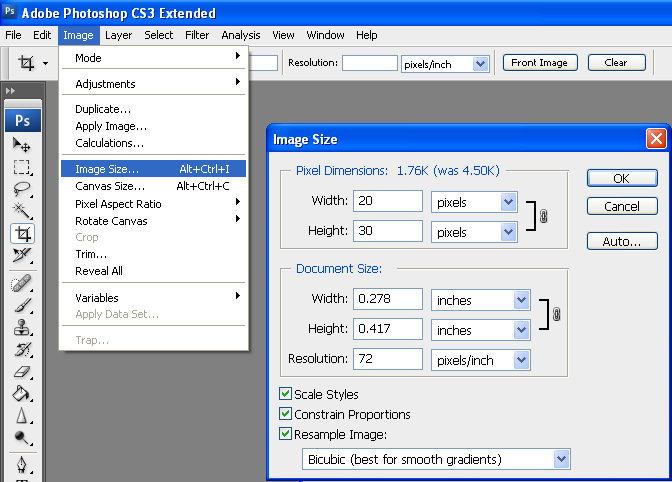This screenshot has height=482, width=672.
Task: Open the Window menu
Action: click(325, 35)
